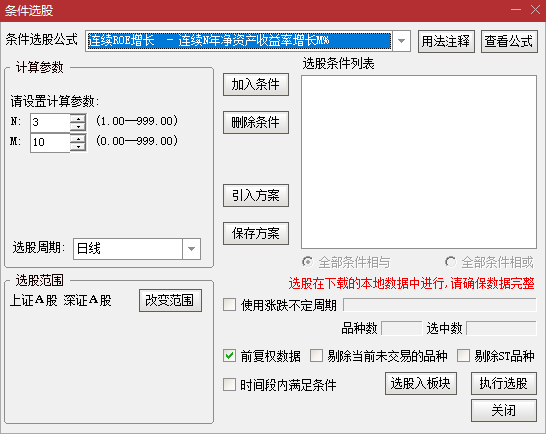
Task: Click the 加入条件 button
Action: click(256, 84)
